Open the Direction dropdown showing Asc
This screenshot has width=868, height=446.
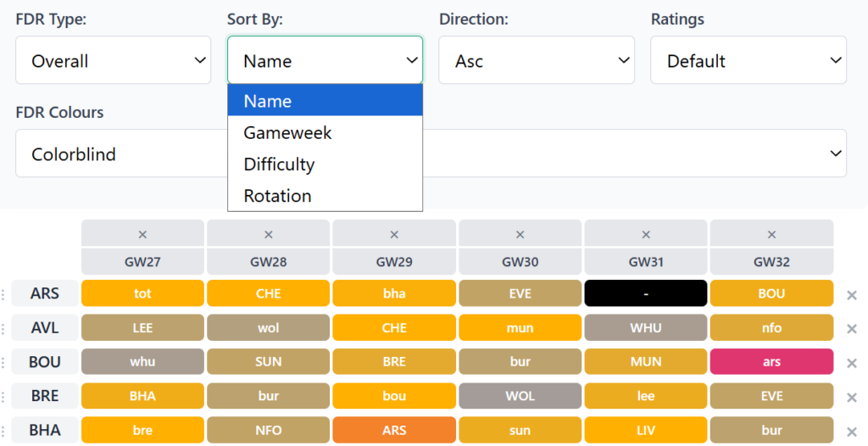(536, 60)
